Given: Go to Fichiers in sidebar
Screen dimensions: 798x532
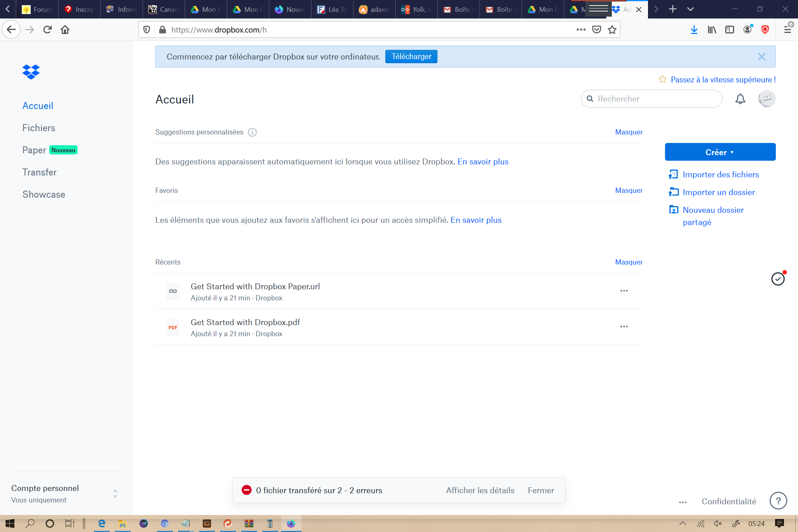Looking at the screenshot, I should coord(39,128).
